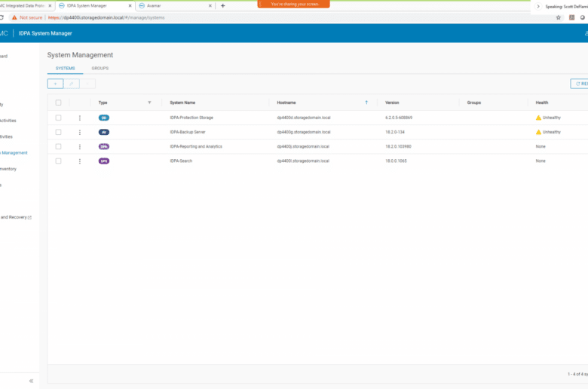Select the checkbox for IDPA-Reporting and Analytics
The image size is (588, 389).
pyautogui.click(x=58, y=147)
